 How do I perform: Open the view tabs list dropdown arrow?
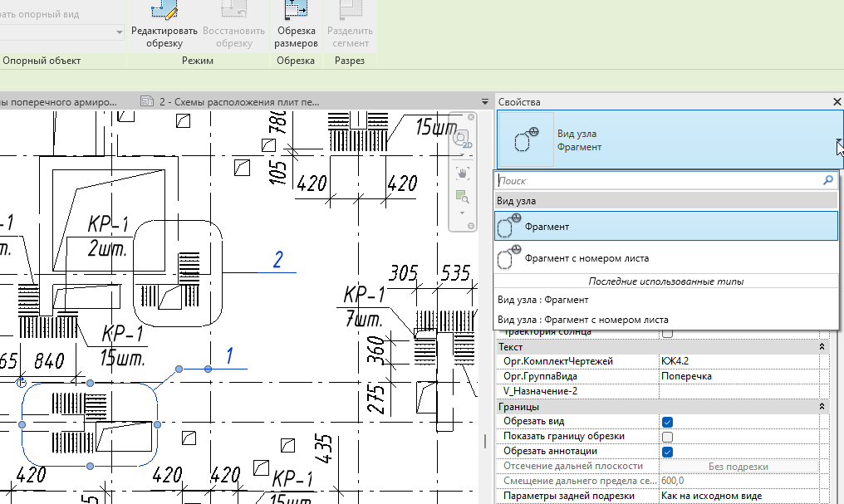[485, 101]
